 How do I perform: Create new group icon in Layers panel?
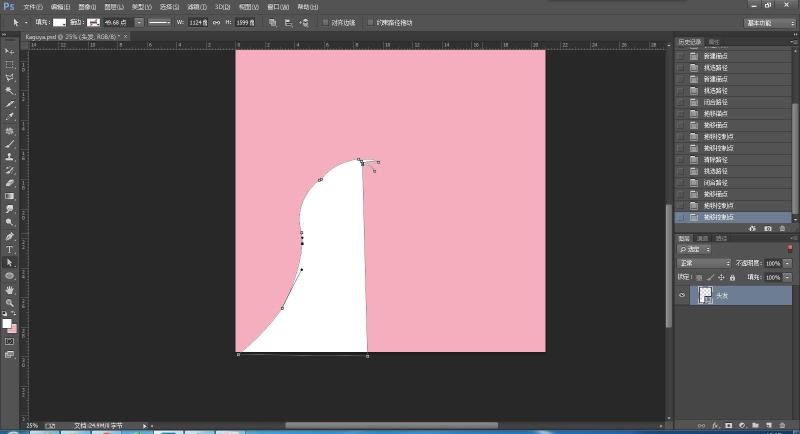tap(756, 425)
